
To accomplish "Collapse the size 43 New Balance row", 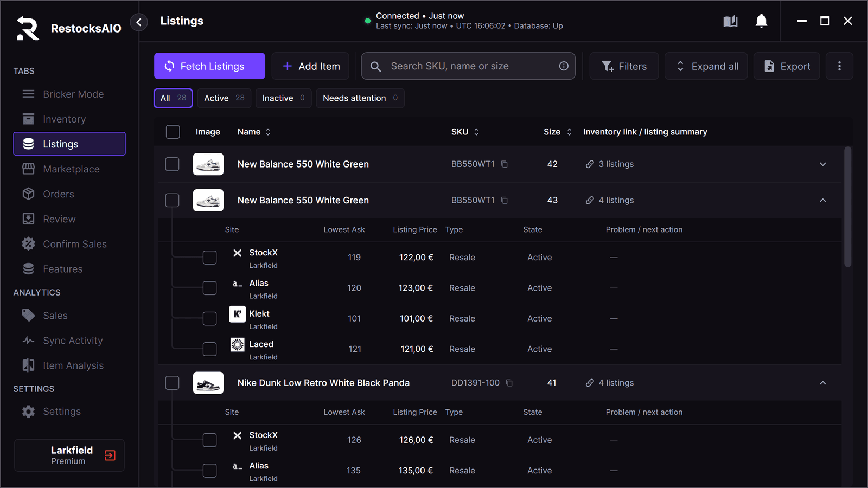I will click(x=823, y=201).
